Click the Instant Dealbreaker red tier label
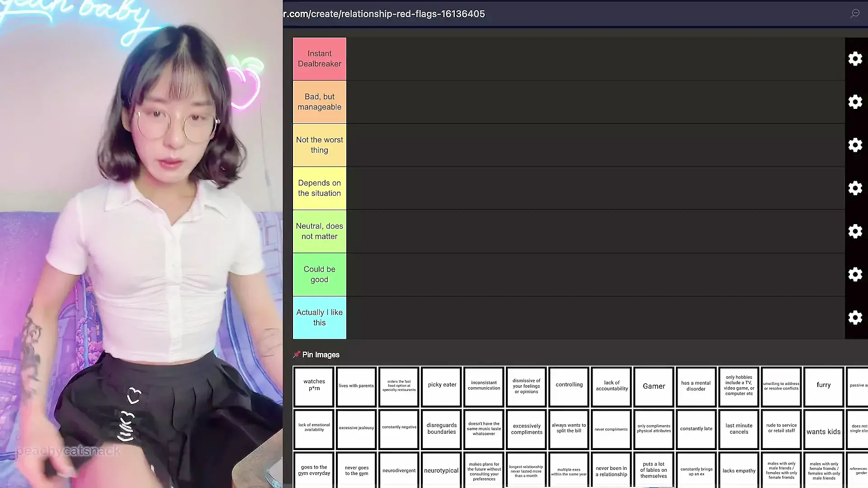 tap(320, 59)
